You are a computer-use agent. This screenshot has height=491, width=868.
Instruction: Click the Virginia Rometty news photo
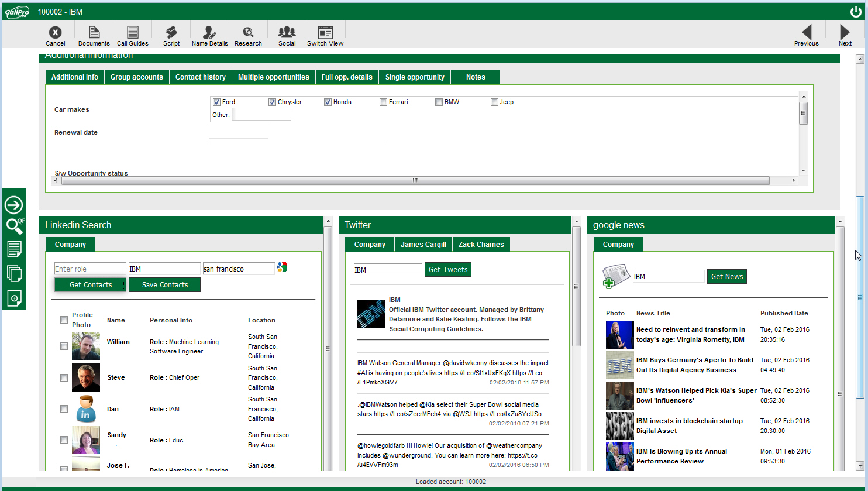620,335
